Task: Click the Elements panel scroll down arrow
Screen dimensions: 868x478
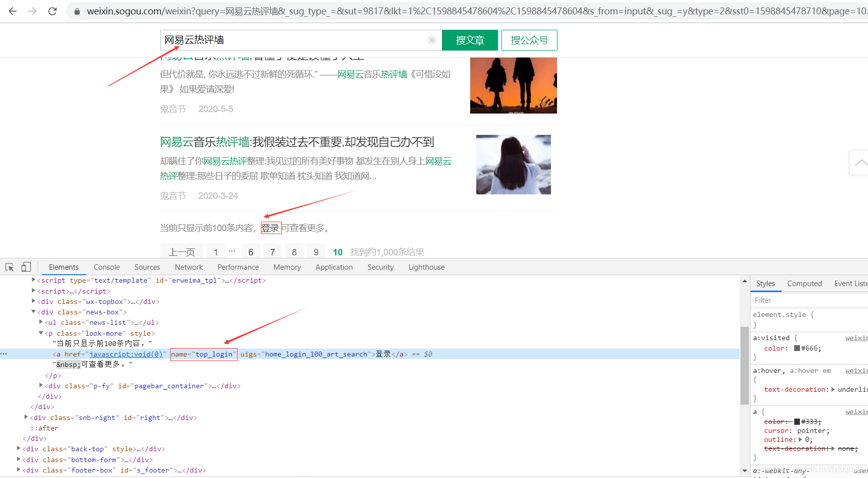Action: coord(744,471)
